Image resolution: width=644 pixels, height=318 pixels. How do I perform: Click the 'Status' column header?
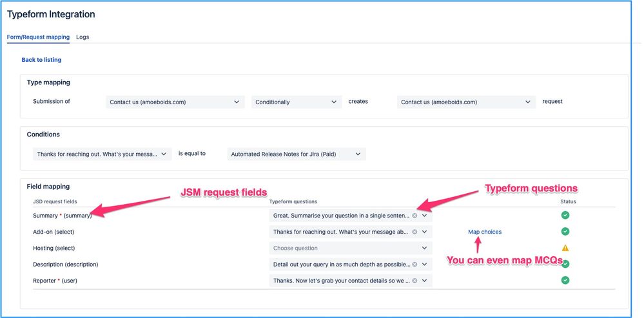click(x=568, y=201)
